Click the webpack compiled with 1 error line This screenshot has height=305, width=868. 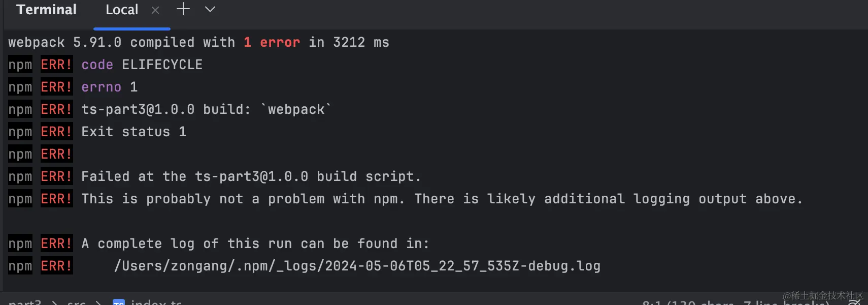(198, 42)
